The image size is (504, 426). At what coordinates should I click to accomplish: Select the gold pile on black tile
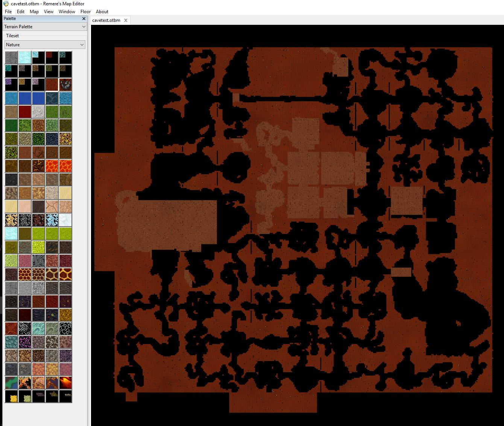point(11,396)
